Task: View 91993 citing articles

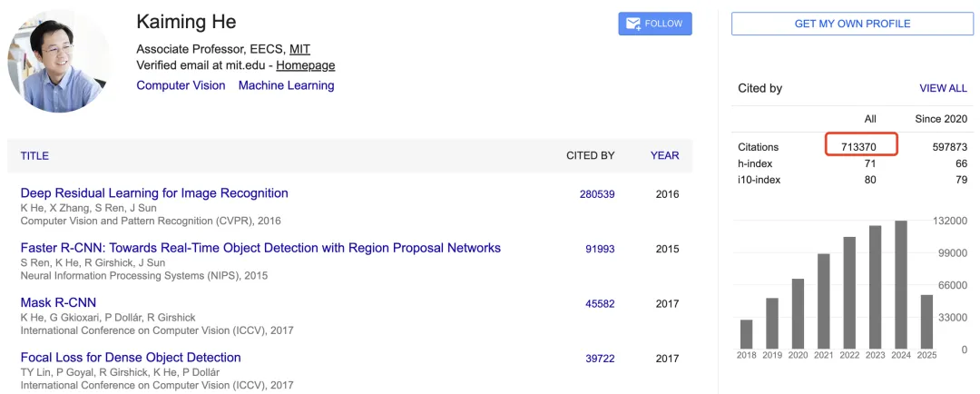Action: point(600,249)
